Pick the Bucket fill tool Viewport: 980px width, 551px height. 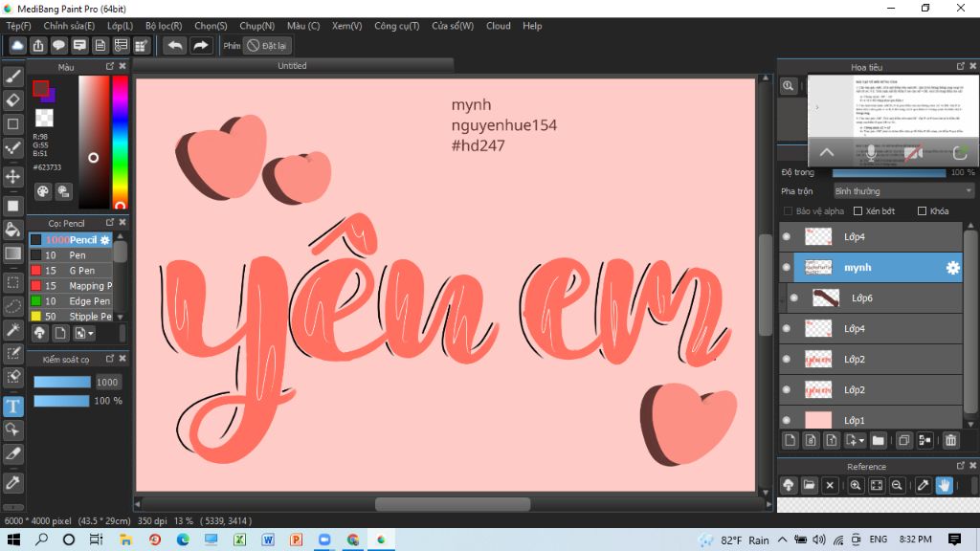(x=13, y=230)
